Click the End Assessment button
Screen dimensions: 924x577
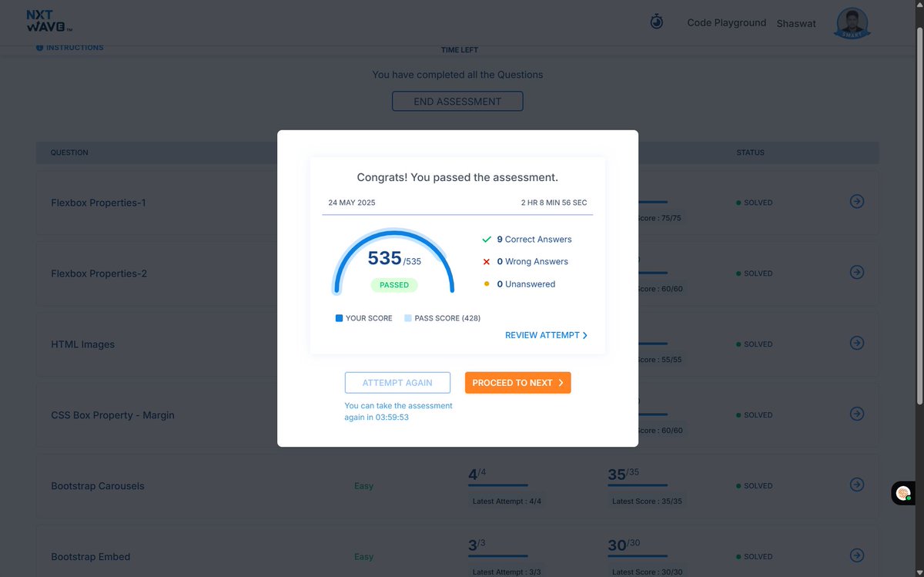457,101
